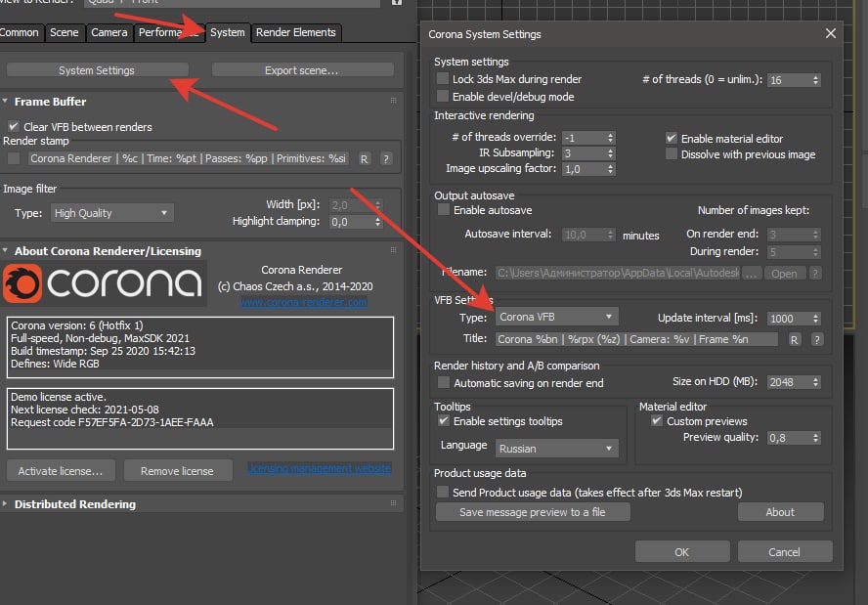868x605 pixels.
Task: Switch to the Performance tab
Action: (168, 32)
